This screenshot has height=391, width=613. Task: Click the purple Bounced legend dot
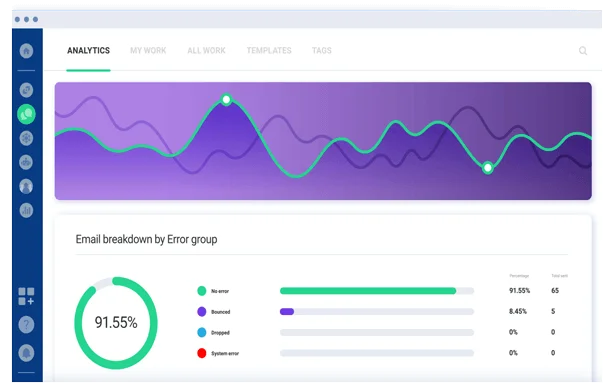tap(202, 312)
